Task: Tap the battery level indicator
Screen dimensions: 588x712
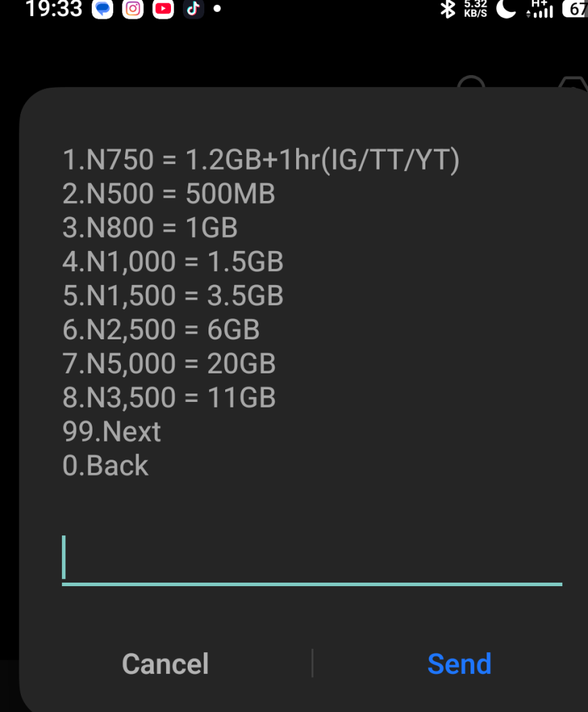Action: pyautogui.click(x=577, y=9)
